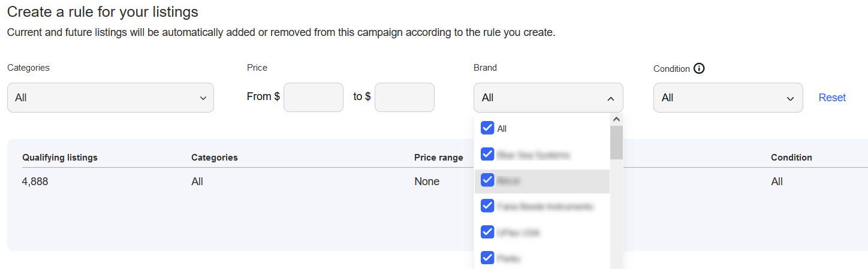Collapse the Brand list using its chevron
The width and height of the screenshot is (868, 269).
click(x=610, y=98)
